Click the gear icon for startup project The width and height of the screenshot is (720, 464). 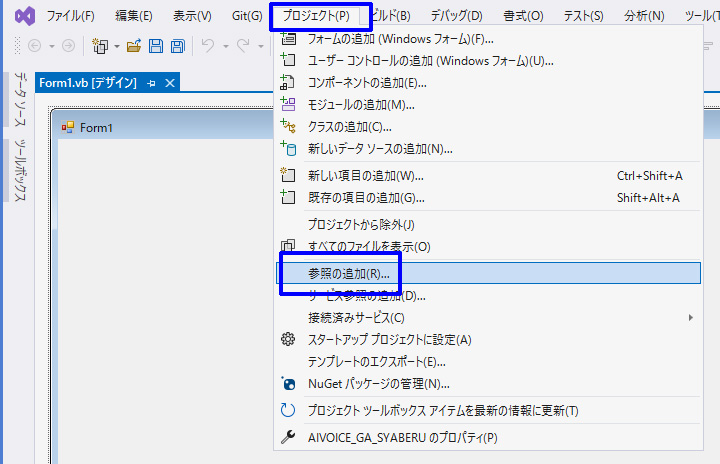click(288, 340)
